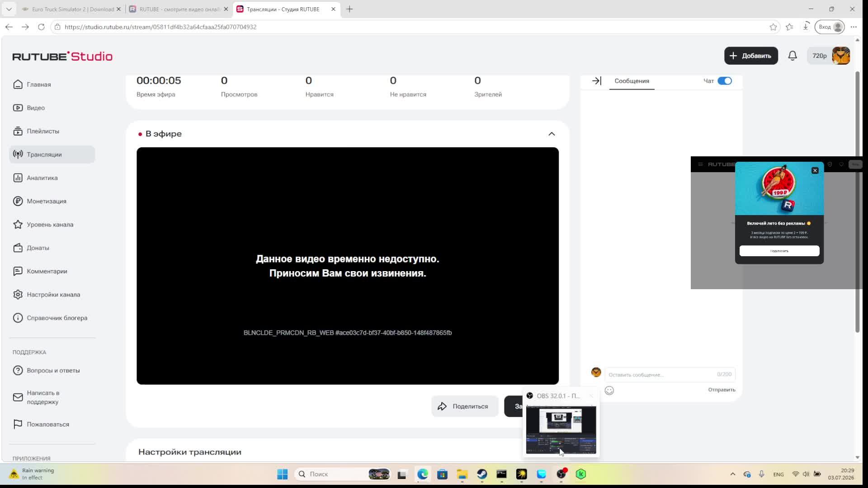Viewport: 868px width, 488px height.
Task: Click the ENG language indicator
Action: [x=778, y=474]
